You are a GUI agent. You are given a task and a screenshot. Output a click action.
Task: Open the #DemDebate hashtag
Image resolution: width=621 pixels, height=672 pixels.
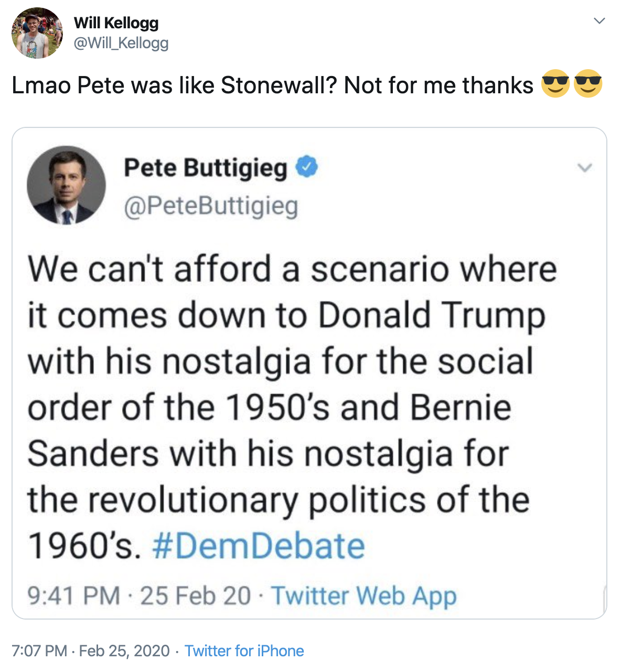(258, 546)
